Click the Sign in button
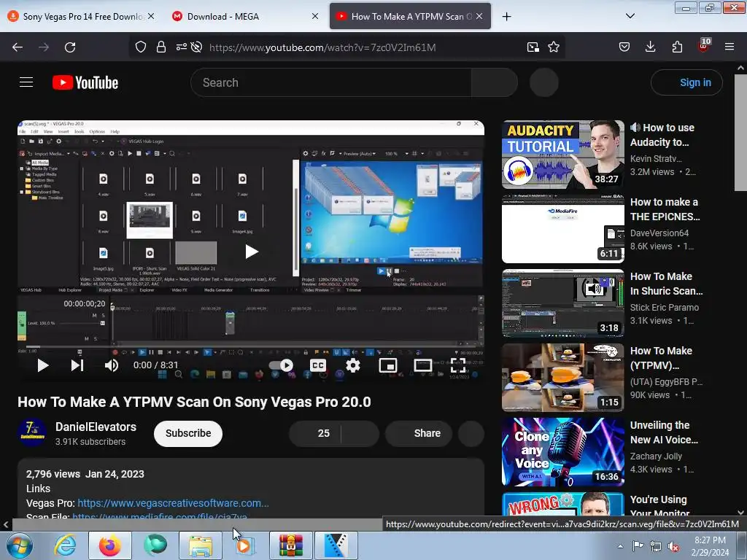Viewport: 747px width, 560px height. coord(687,82)
